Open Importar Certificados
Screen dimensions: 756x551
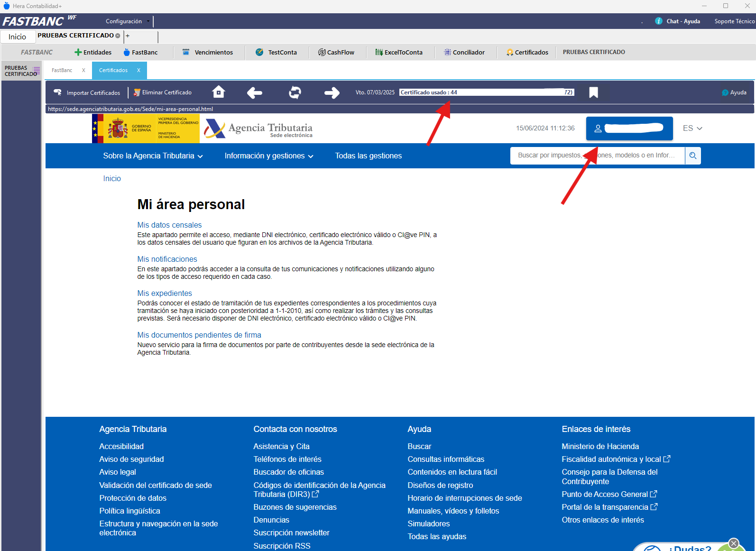click(87, 92)
